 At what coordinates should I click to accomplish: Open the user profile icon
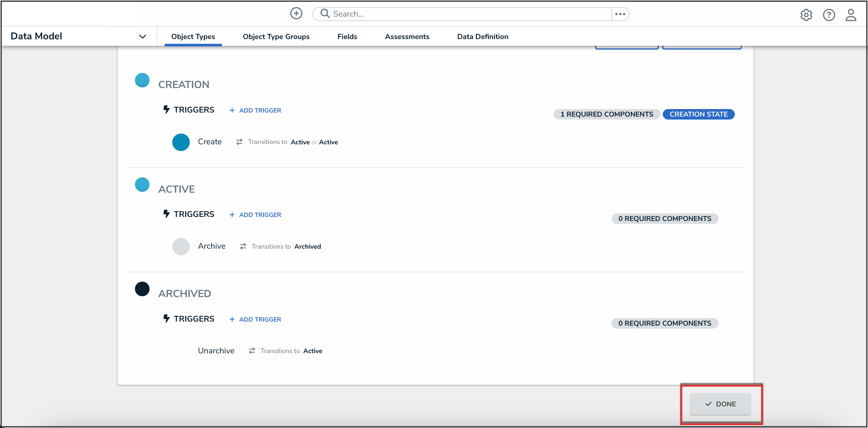pyautogui.click(x=851, y=15)
